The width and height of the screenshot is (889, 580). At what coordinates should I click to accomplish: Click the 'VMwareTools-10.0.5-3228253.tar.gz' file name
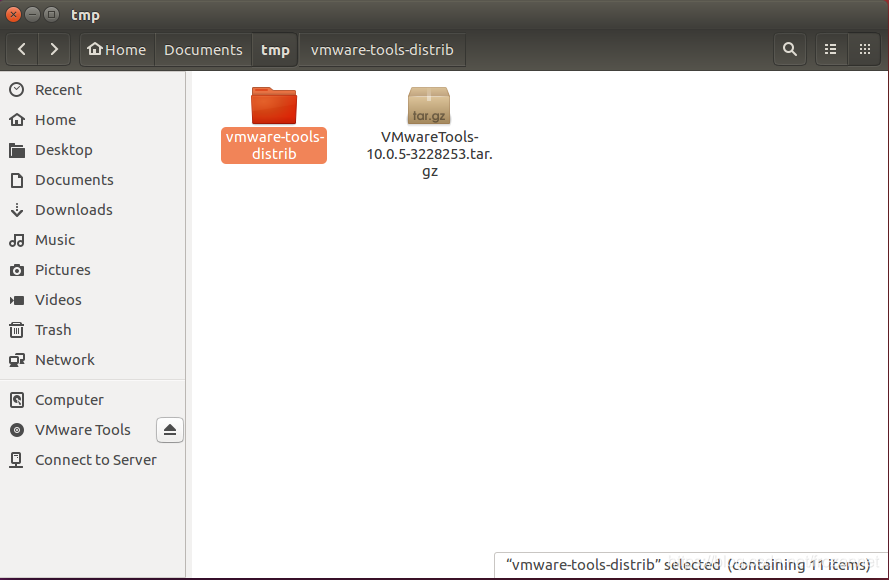point(429,154)
